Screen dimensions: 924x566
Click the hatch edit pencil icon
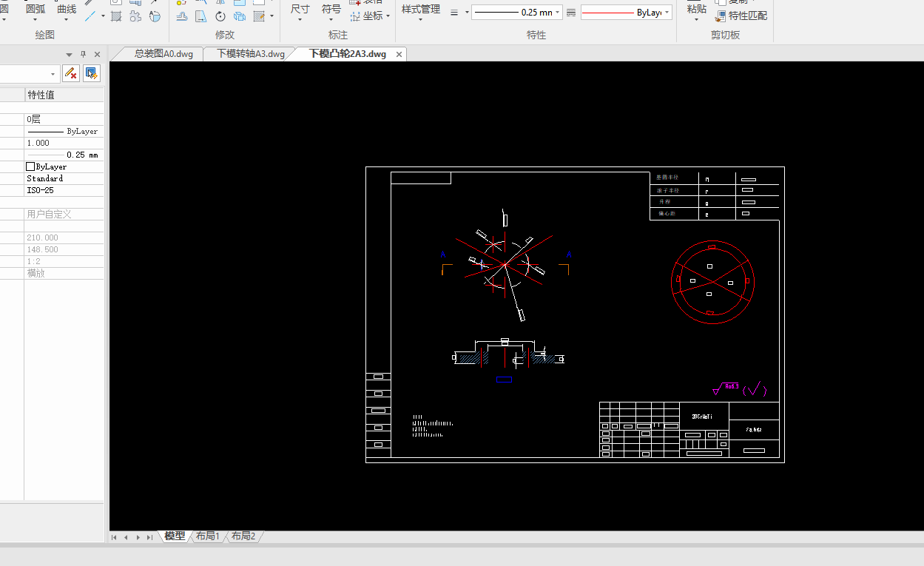point(259,16)
